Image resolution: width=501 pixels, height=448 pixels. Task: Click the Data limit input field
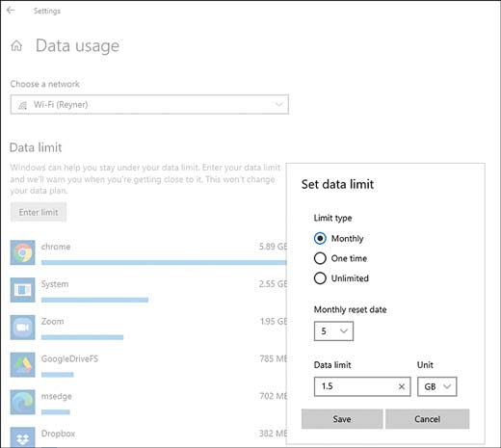362,386
